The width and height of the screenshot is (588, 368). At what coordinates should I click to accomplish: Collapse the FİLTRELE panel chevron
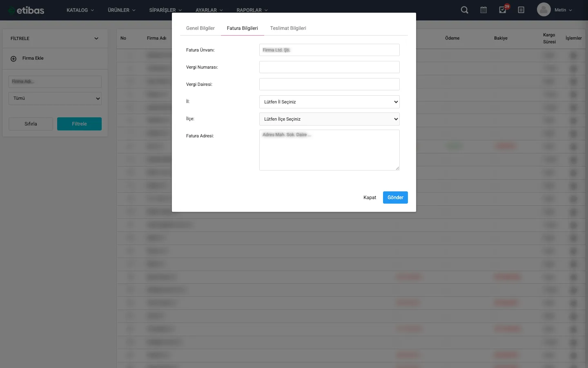click(x=96, y=38)
